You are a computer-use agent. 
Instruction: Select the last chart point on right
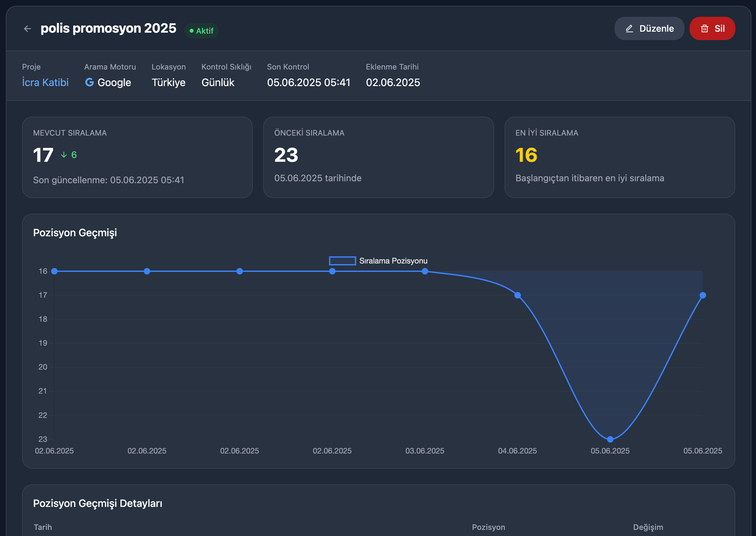click(703, 295)
